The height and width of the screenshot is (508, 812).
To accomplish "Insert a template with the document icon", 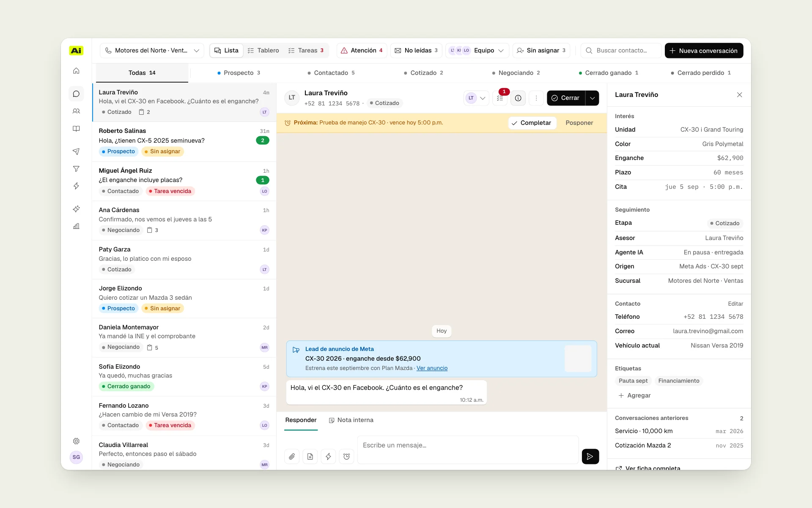I will [310, 456].
